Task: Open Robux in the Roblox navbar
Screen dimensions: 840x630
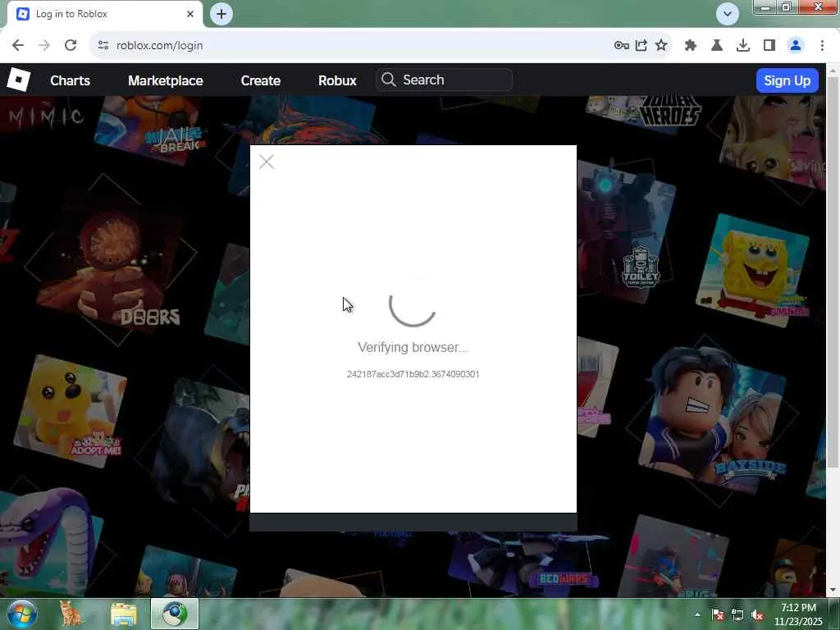Action: click(337, 80)
